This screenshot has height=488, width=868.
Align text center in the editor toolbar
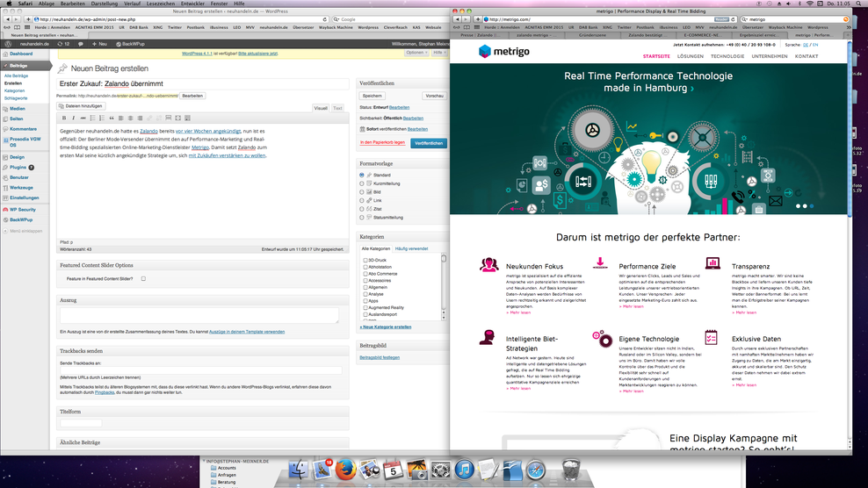point(130,118)
